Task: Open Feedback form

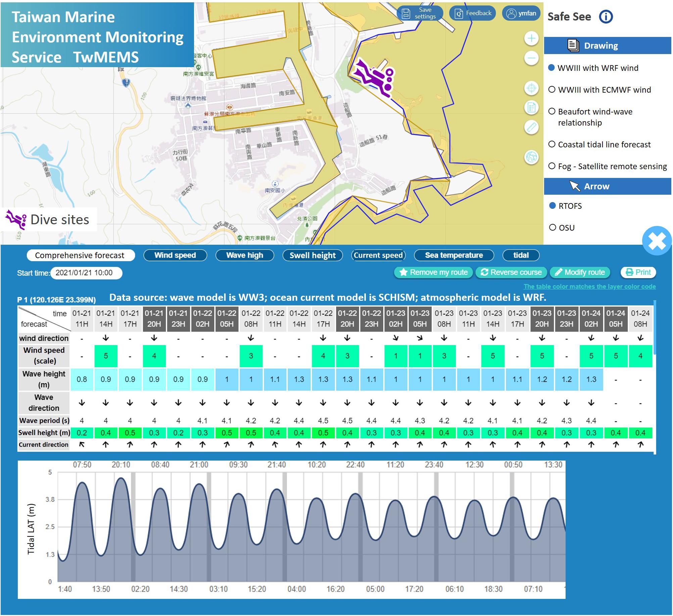Action: coord(472,13)
